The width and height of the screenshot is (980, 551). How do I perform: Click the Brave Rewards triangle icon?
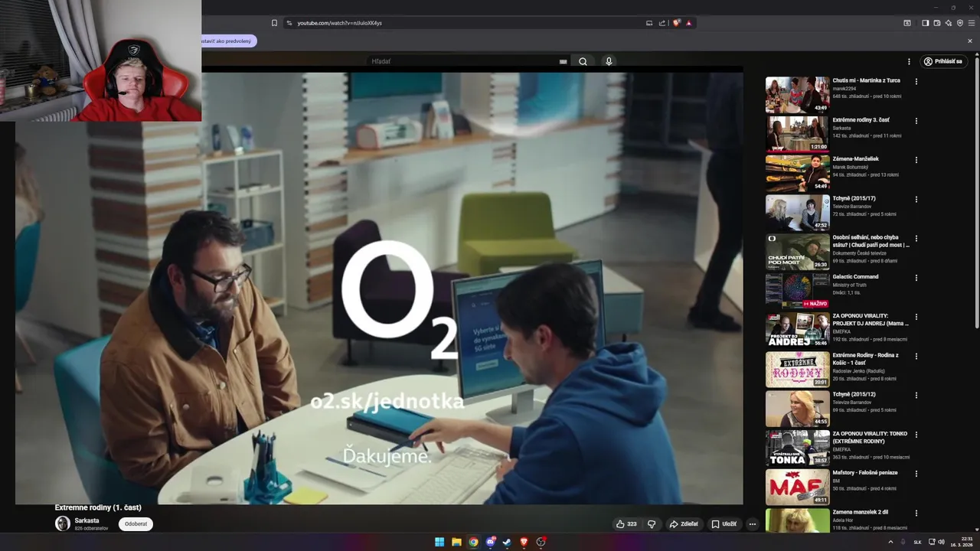point(688,23)
